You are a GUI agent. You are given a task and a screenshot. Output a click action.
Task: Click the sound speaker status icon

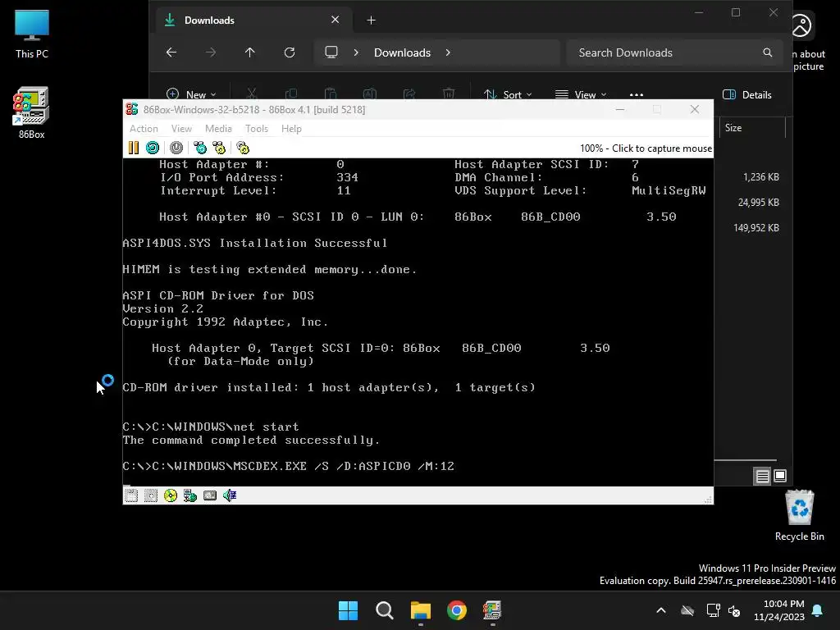[230, 495]
